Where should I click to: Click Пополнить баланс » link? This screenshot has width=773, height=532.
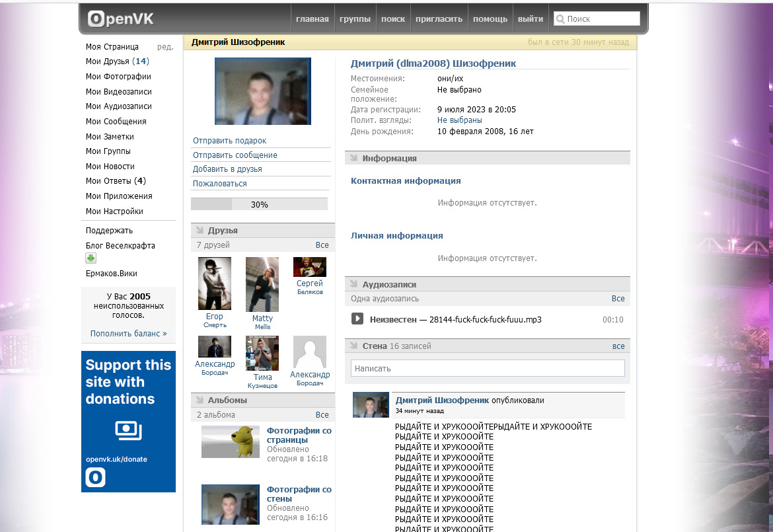128,333
